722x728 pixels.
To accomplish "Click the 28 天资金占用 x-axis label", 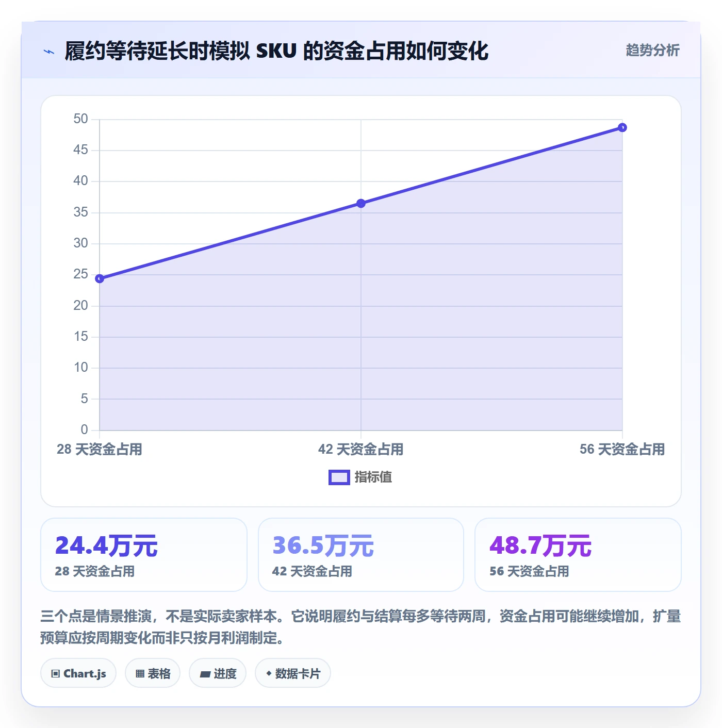I will pos(100,449).
